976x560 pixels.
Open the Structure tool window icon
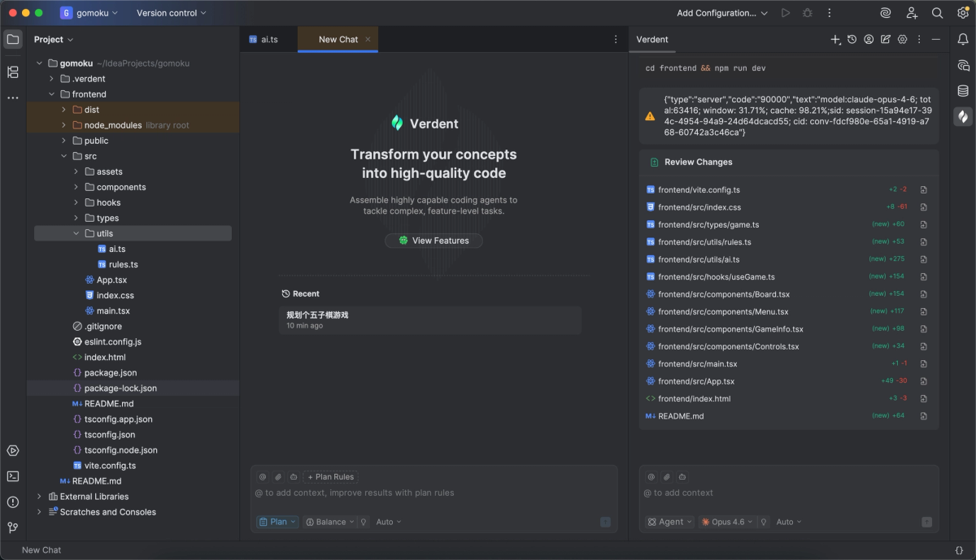tap(13, 72)
